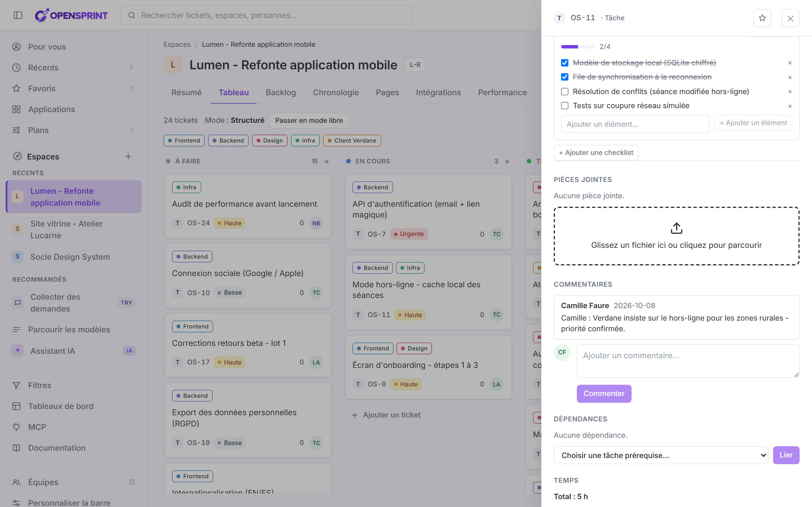
Task: Click the 'Ajouter un commentaire' text area
Action: pyautogui.click(x=688, y=361)
